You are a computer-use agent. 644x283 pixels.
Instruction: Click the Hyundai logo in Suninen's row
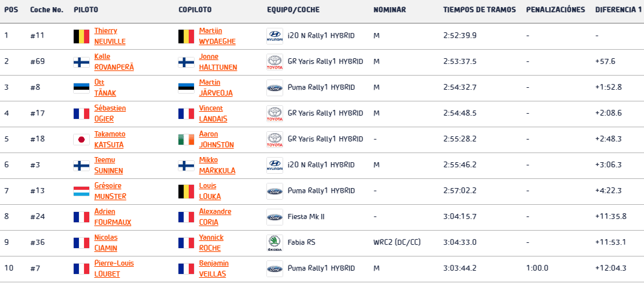(x=274, y=165)
